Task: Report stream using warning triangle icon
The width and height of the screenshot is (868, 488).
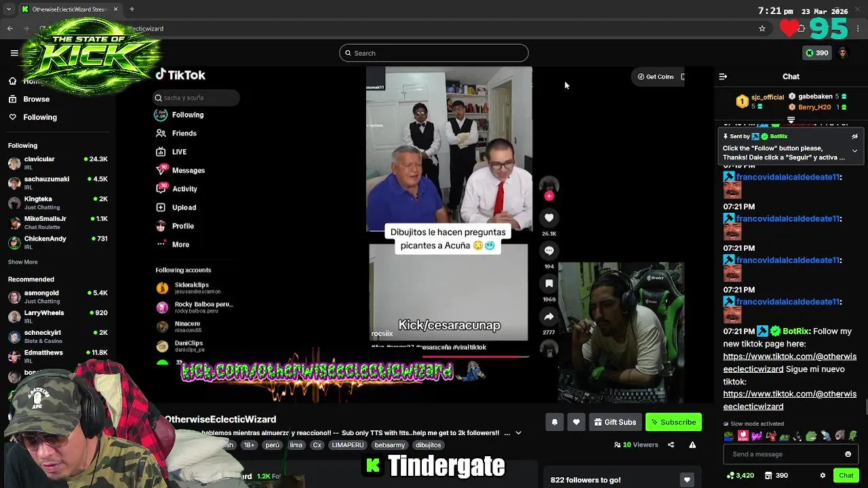Action: (x=692, y=445)
